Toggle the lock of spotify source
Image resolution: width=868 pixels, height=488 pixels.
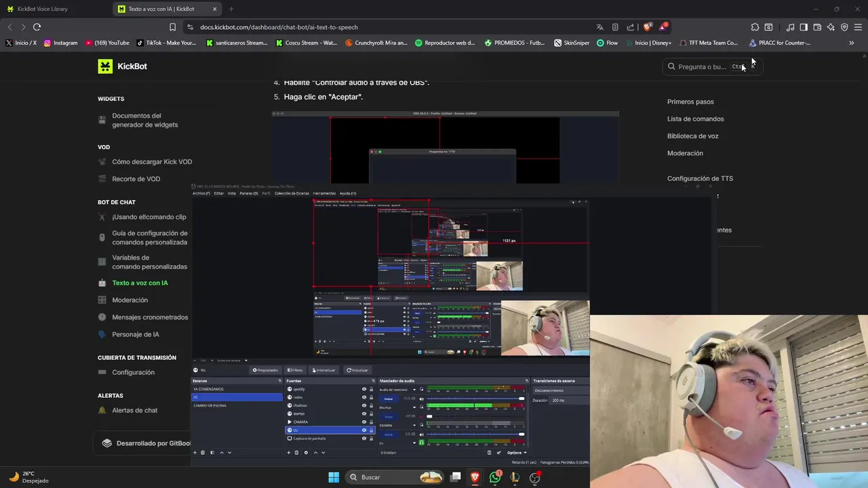click(372, 389)
